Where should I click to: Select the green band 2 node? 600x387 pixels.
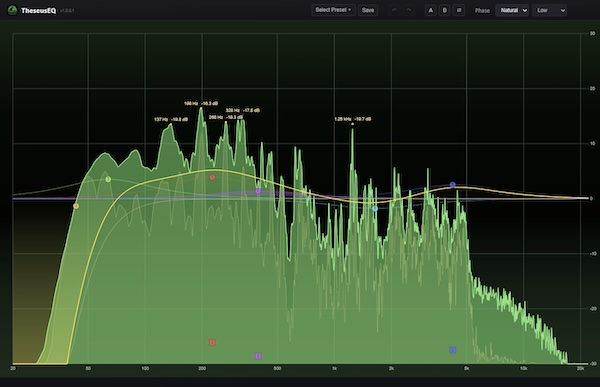108,179
